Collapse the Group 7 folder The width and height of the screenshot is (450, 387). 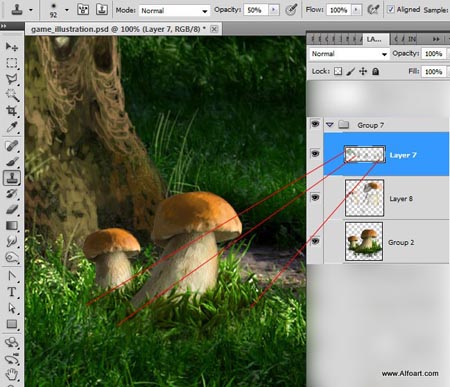point(330,125)
